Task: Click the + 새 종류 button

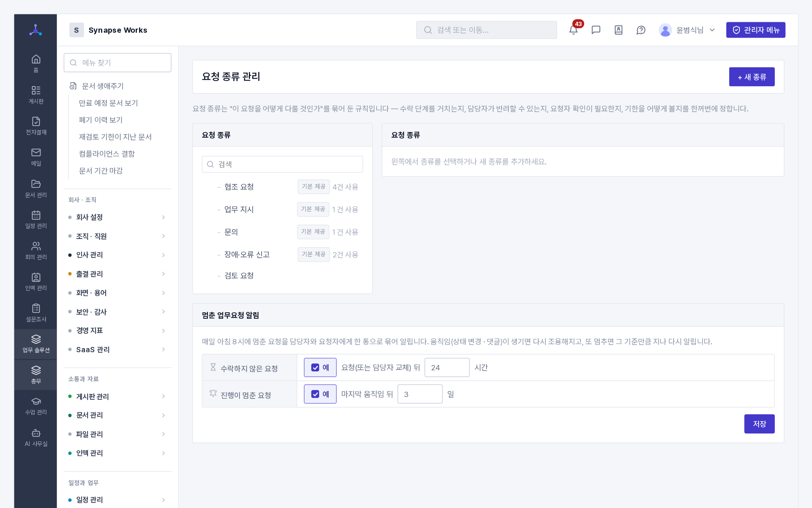Action: pos(752,77)
